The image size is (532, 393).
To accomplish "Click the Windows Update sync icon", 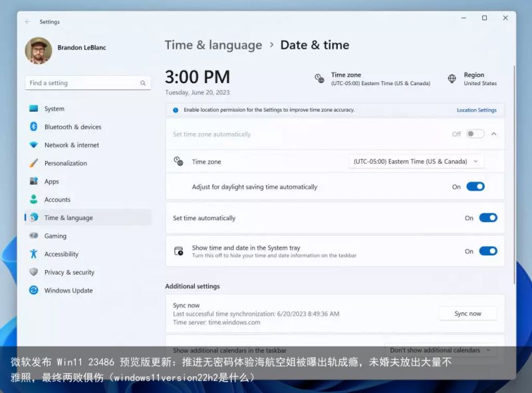I will pos(34,290).
